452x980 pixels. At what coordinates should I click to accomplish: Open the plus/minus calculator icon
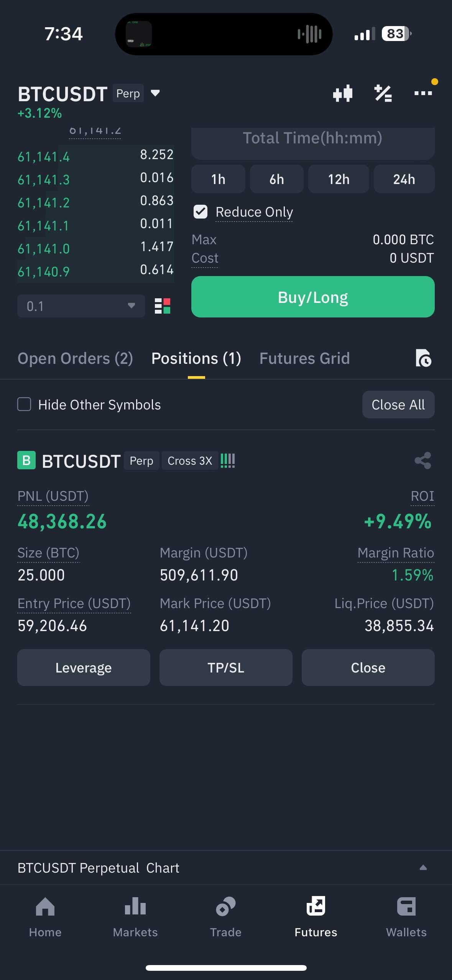coord(383,93)
